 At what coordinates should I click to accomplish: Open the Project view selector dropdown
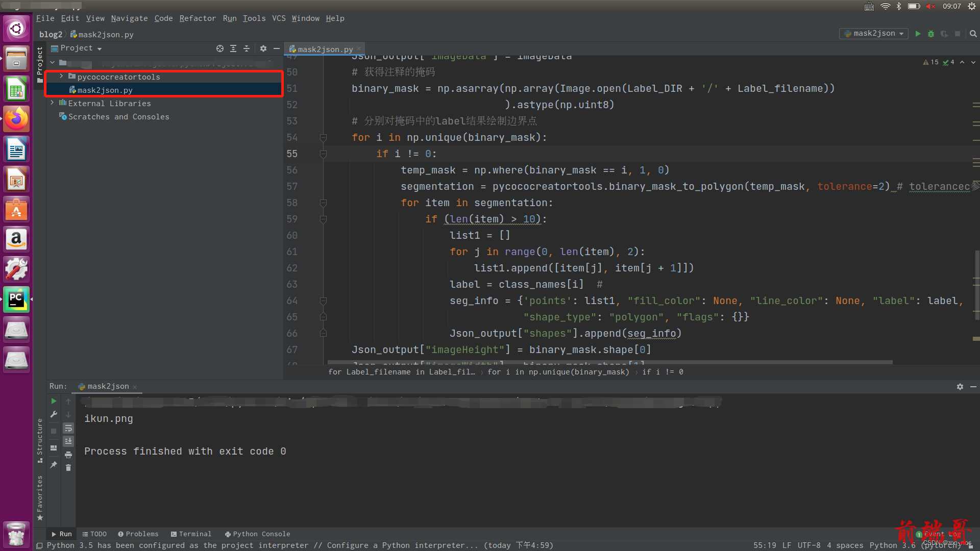point(77,48)
